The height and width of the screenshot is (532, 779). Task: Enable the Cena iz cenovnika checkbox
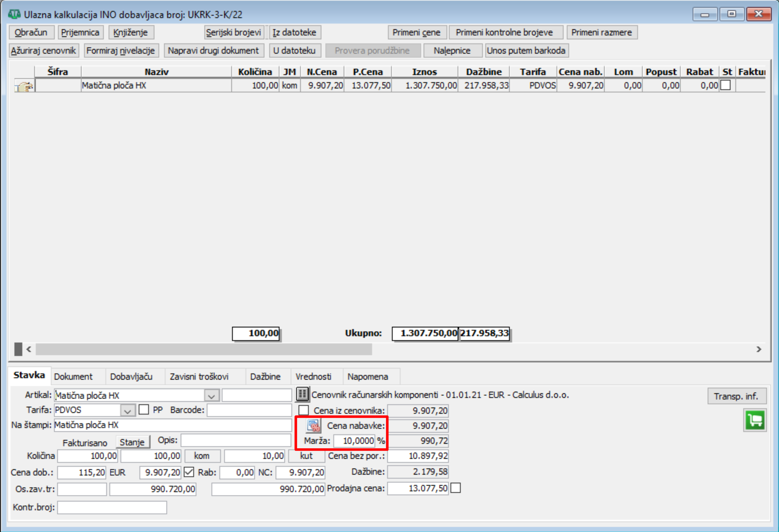pos(304,410)
